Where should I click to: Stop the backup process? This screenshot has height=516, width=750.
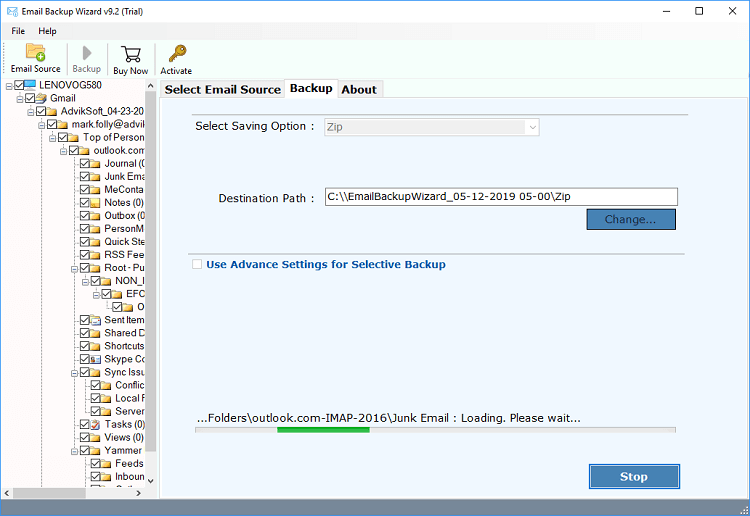[634, 476]
